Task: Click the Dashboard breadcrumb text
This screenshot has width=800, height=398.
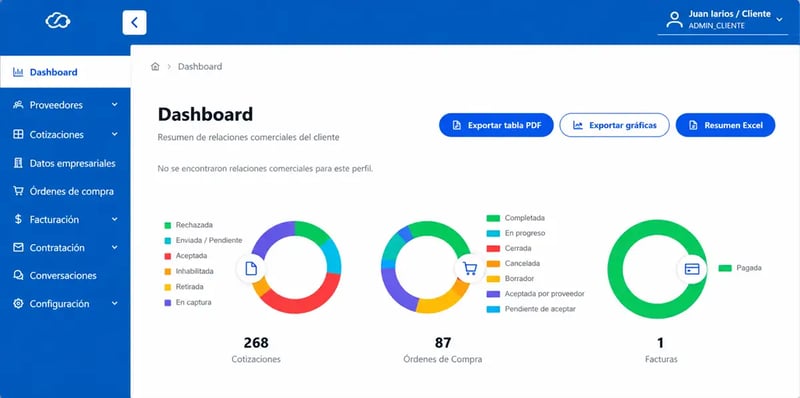Action: [x=200, y=66]
